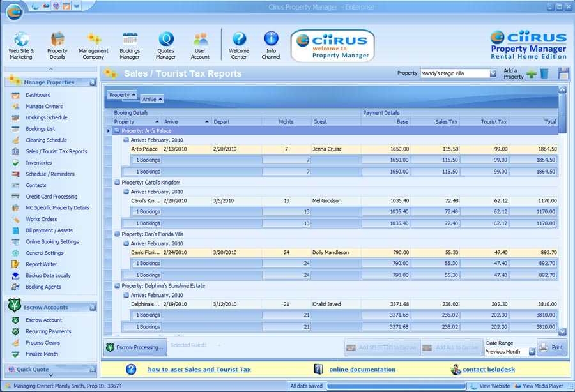Click the Manage Owners sidebar icon
The width and height of the screenshot is (575, 392).
click(15, 107)
